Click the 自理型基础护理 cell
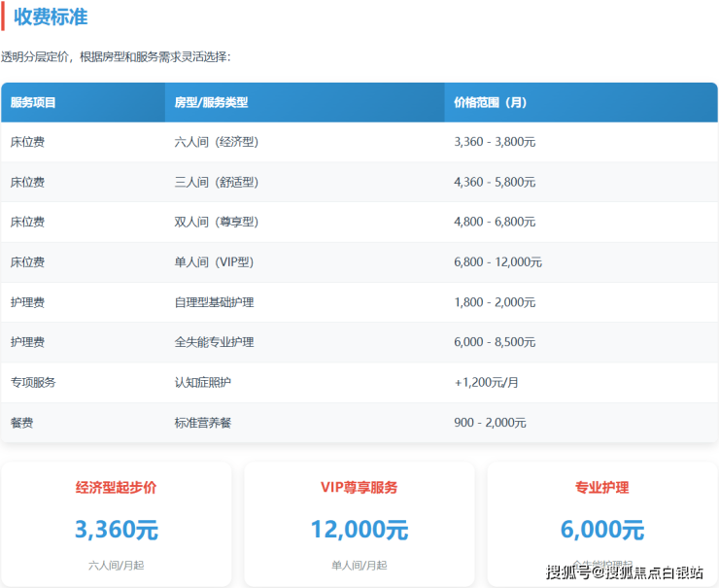The height and width of the screenshot is (588, 719). [x=214, y=302]
